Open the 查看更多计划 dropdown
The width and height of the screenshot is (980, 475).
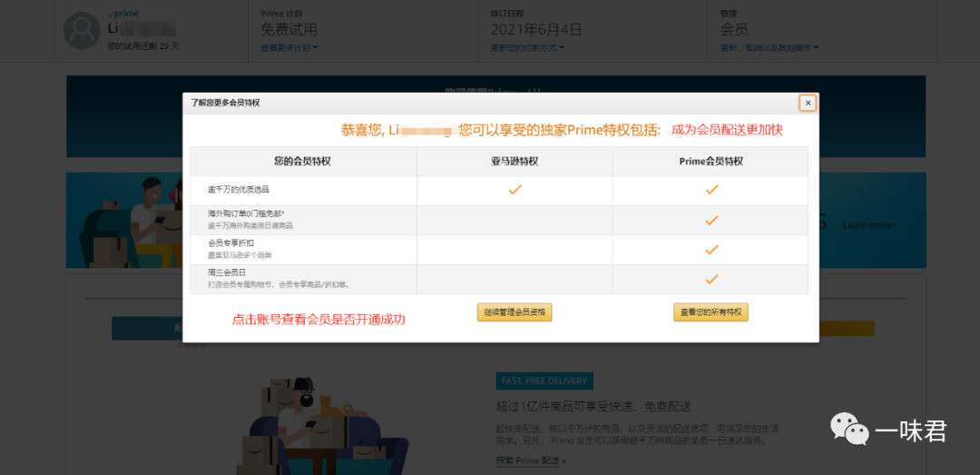coord(289,47)
